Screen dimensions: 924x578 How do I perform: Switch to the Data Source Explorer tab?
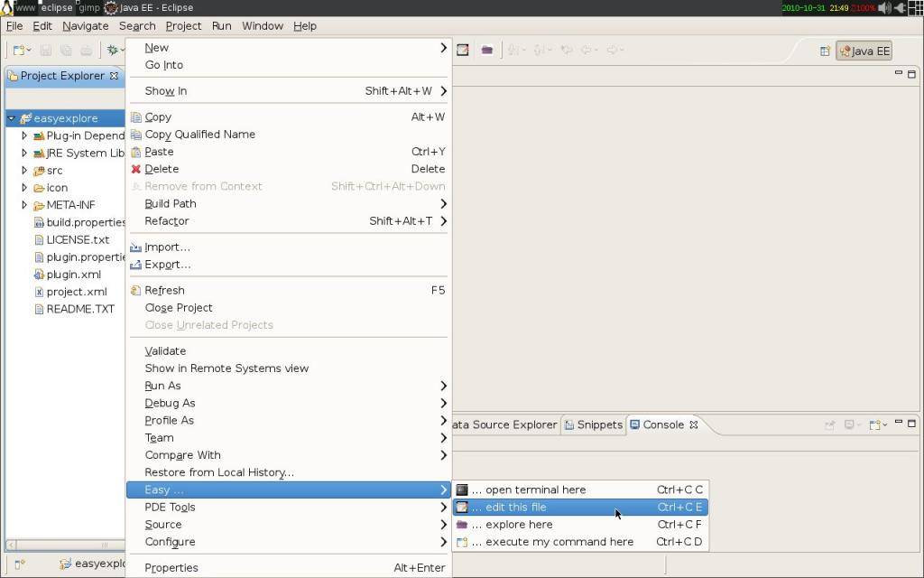(x=505, y=424)
